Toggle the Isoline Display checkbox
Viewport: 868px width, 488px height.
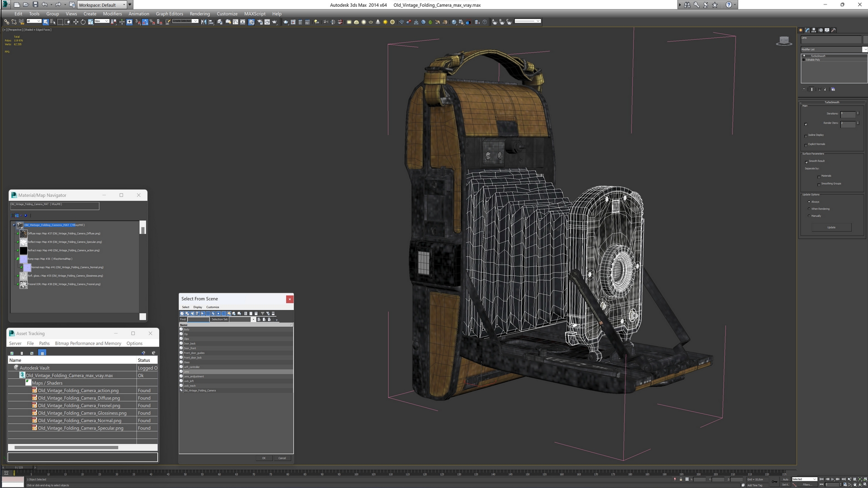[806, 136]
